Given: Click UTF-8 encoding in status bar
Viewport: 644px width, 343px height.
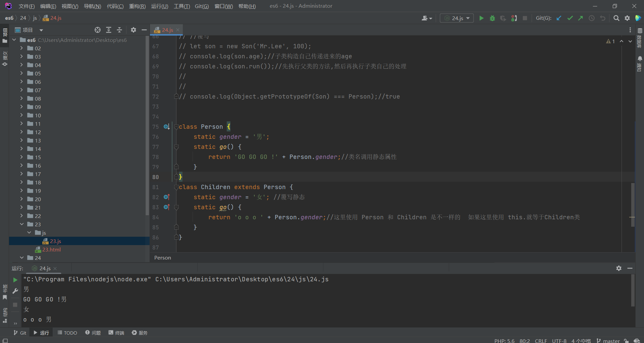Looking at the screenshot, I should tap(559, 341).
